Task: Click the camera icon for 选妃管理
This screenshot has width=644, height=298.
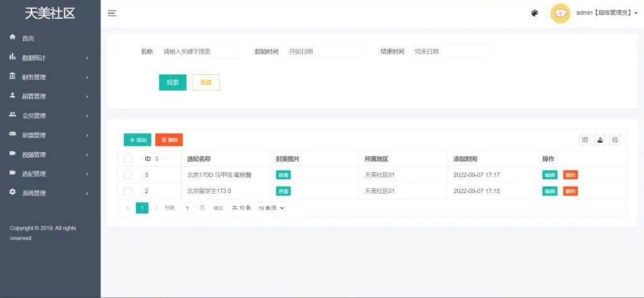Action: pyautogui.click(x=13, y=172)
